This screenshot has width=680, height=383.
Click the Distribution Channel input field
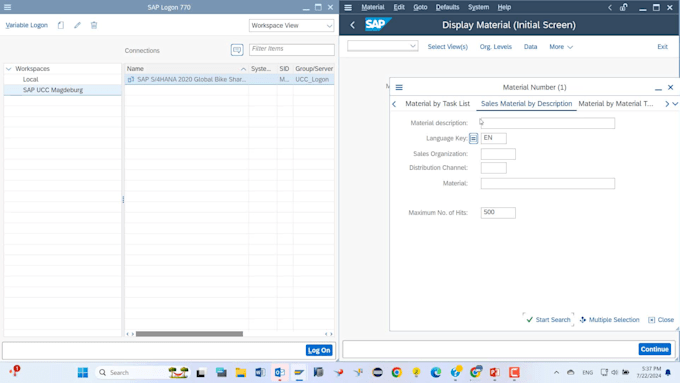494,168
